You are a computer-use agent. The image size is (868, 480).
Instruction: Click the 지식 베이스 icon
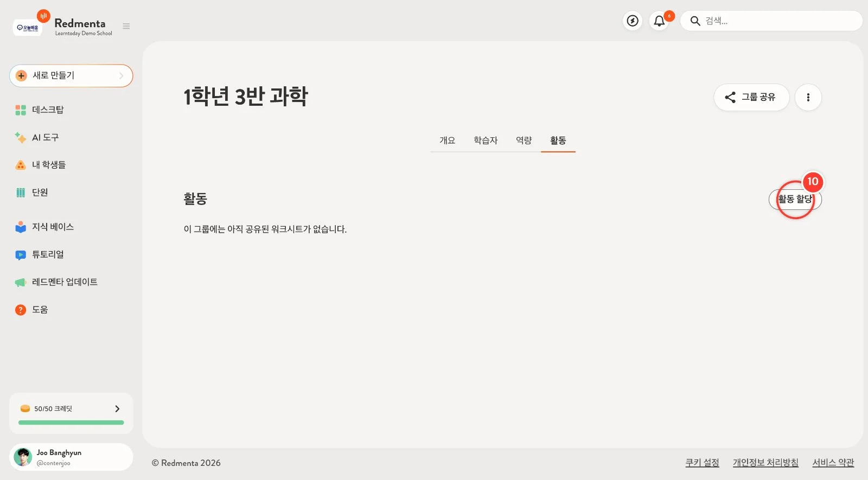(21, 227)
